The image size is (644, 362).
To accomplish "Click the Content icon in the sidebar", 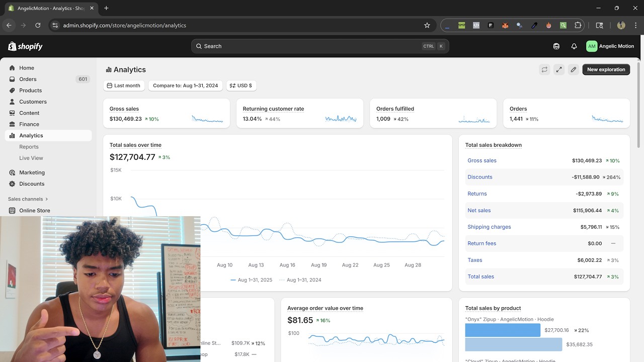I will click(x=12, y=113).
